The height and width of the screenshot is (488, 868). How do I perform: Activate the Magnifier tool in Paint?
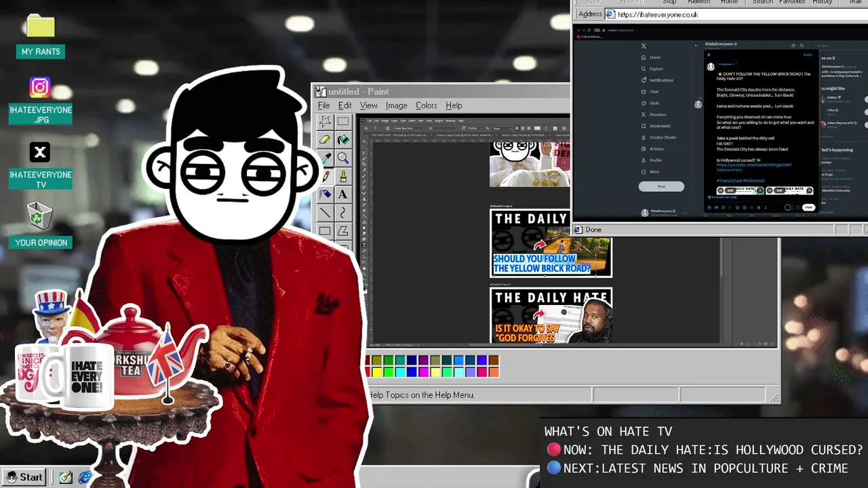(343, 158)
